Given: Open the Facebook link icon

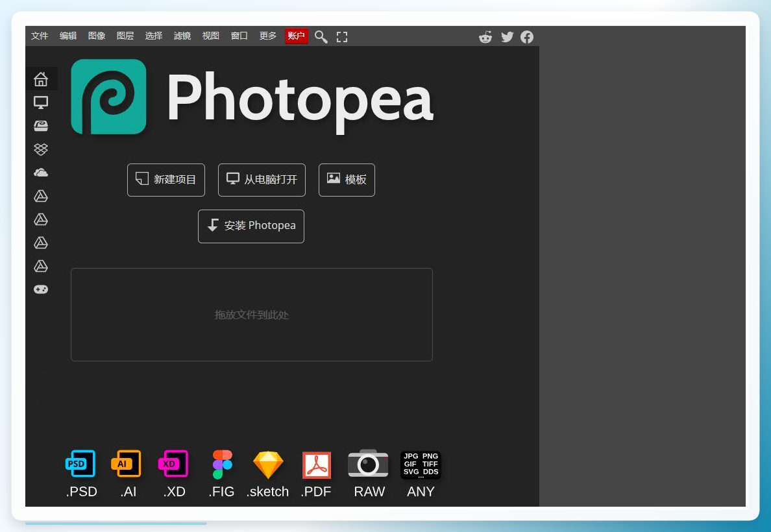Looking at the screenshot, I should click(x=526, y=37).
